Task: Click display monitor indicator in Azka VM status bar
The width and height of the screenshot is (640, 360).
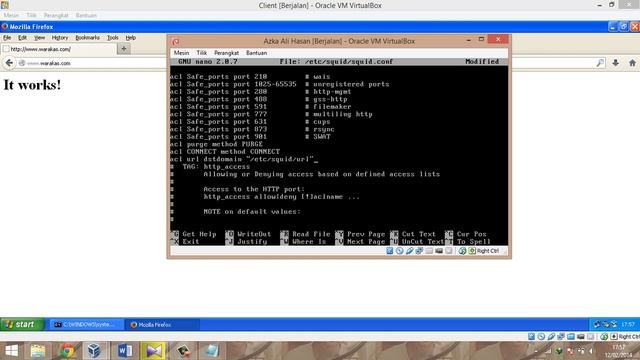Action: pos(439,251)
